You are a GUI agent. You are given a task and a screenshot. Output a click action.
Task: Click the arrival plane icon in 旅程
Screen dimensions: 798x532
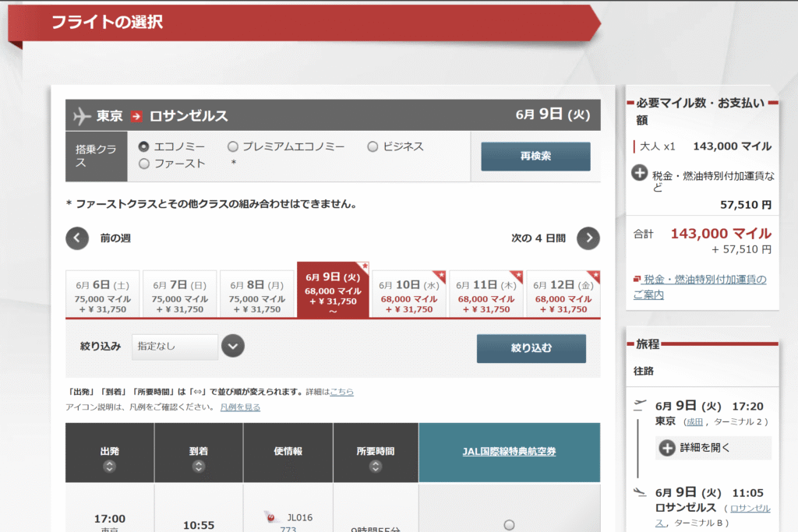pos(640,491)
